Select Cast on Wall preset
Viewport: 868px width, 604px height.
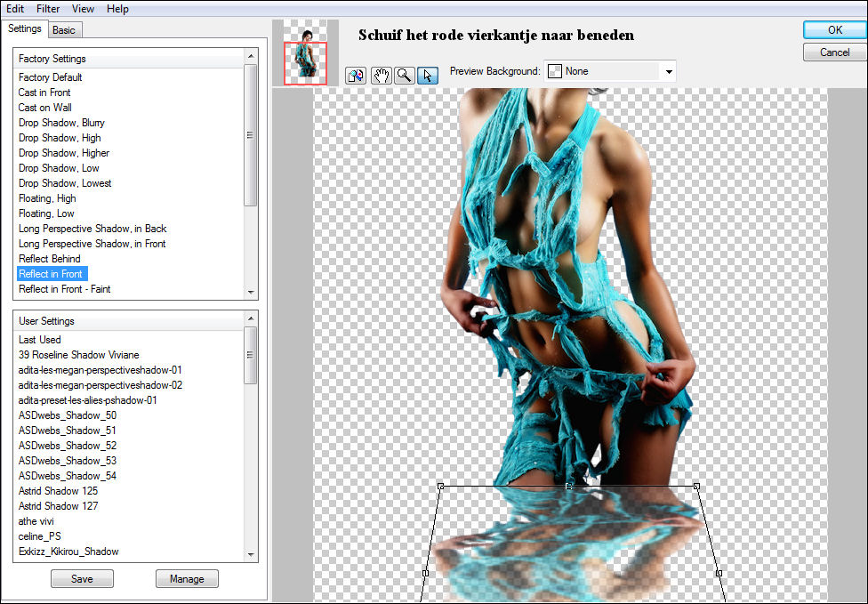tap(44, 108)
